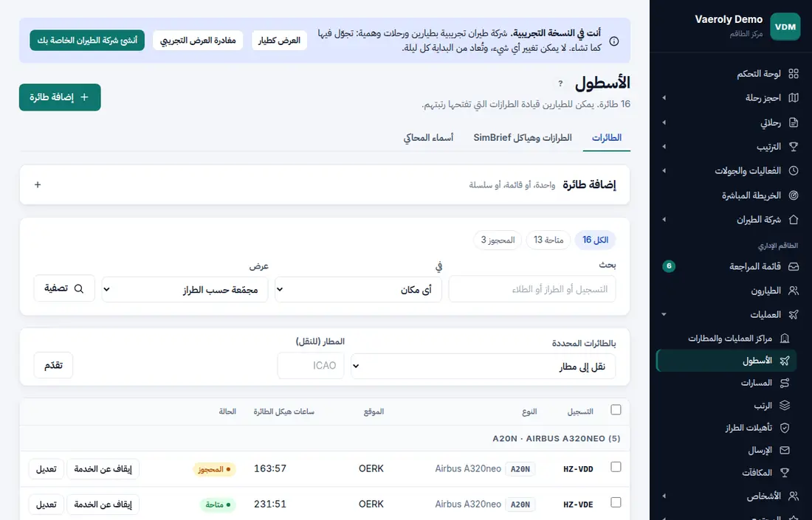Open the عرض مجمّعة حسب الطراز dropdown
The image size is (812, 520).
[x=185, y=289]
